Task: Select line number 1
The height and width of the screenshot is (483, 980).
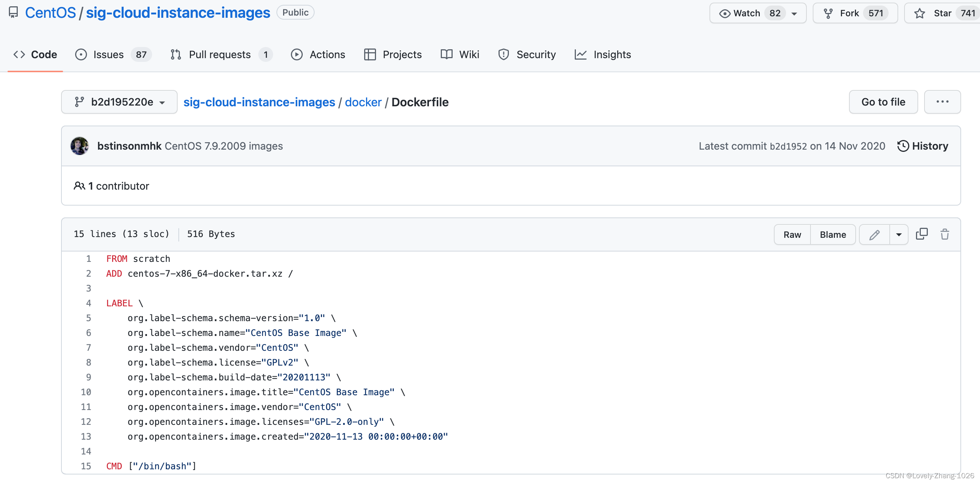Action: pyautogui.click(x=88, y=259)
